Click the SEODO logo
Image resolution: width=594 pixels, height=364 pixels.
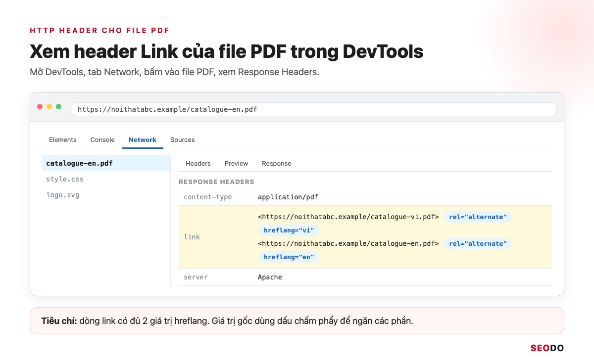pyautogui.click(x=547, y=348)
